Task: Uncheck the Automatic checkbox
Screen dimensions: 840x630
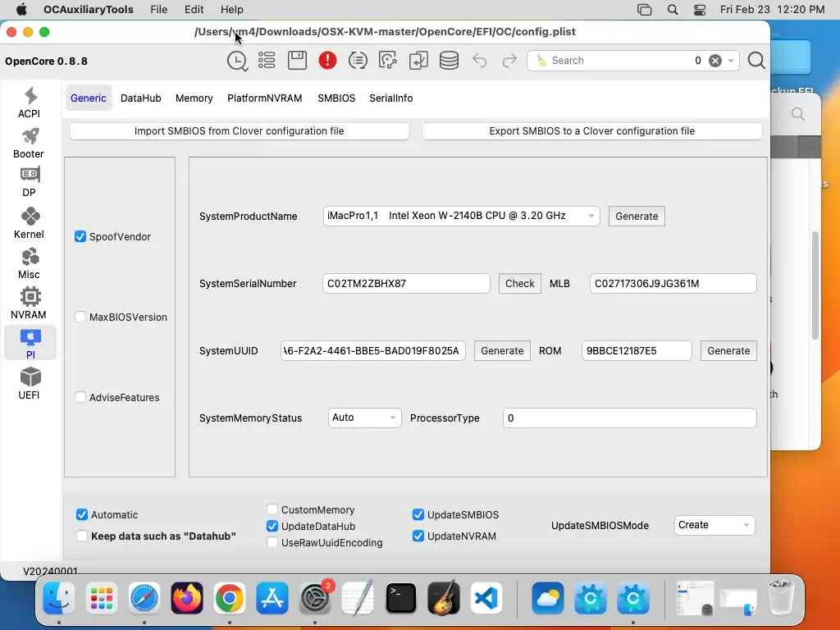Action: [82, 515]
